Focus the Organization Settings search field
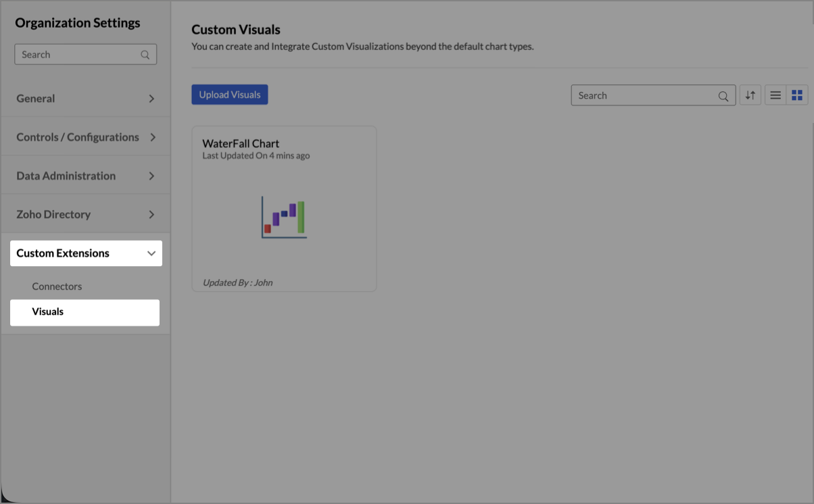This screenshot has width=814, height=504. click(x=78, y=55)
